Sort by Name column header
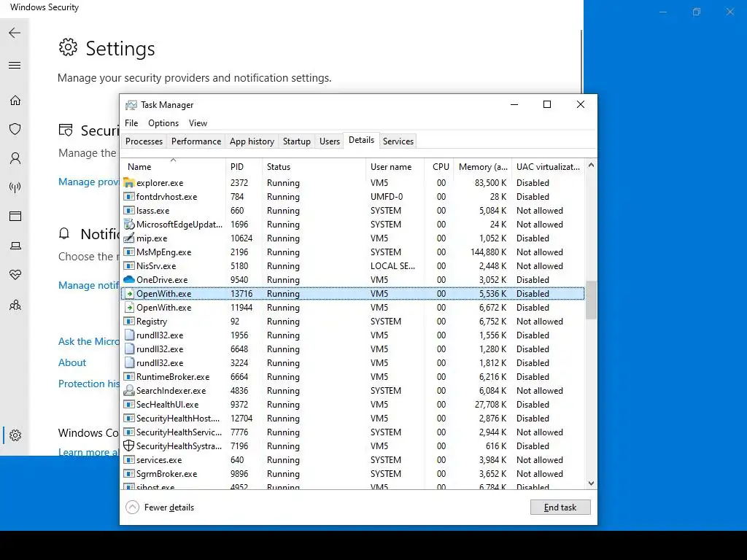The width and height of the screenshot is (747, 560). coord(173,167)
